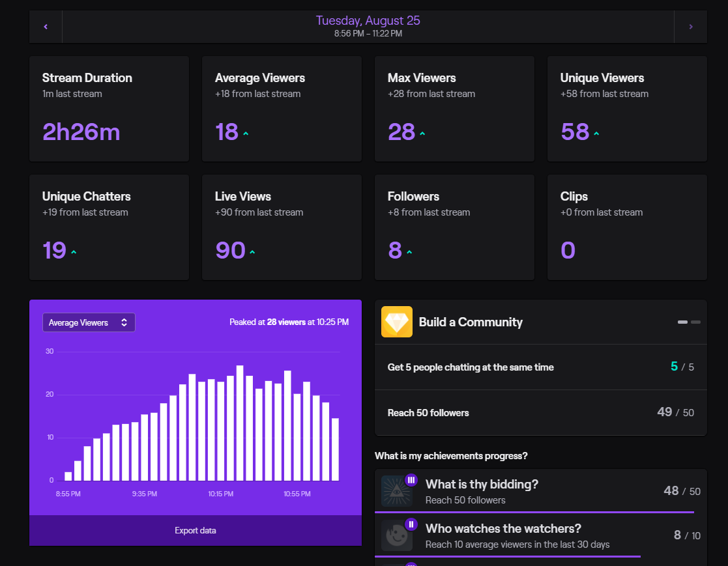Select the first step indicator in Build a Community

click(682, 322)
